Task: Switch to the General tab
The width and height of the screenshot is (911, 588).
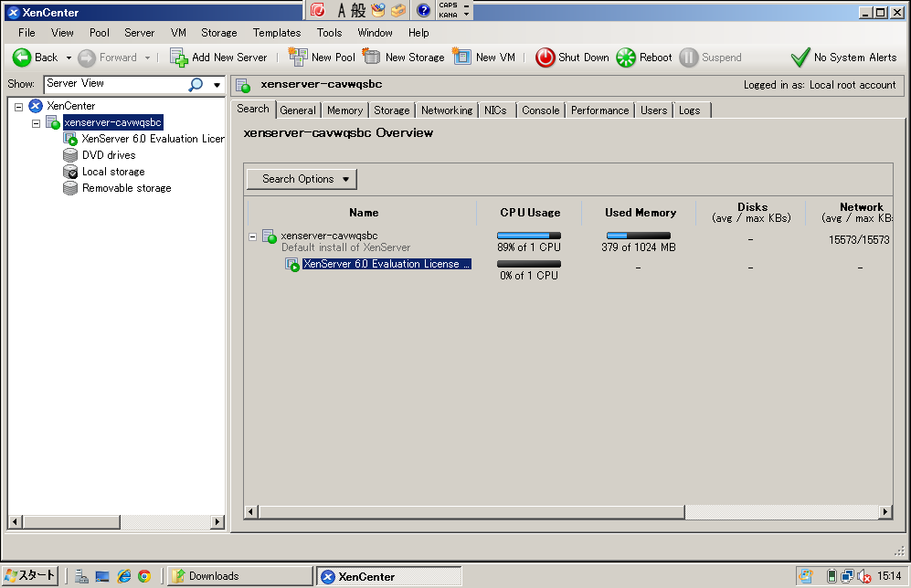Action: click(298, 110)
